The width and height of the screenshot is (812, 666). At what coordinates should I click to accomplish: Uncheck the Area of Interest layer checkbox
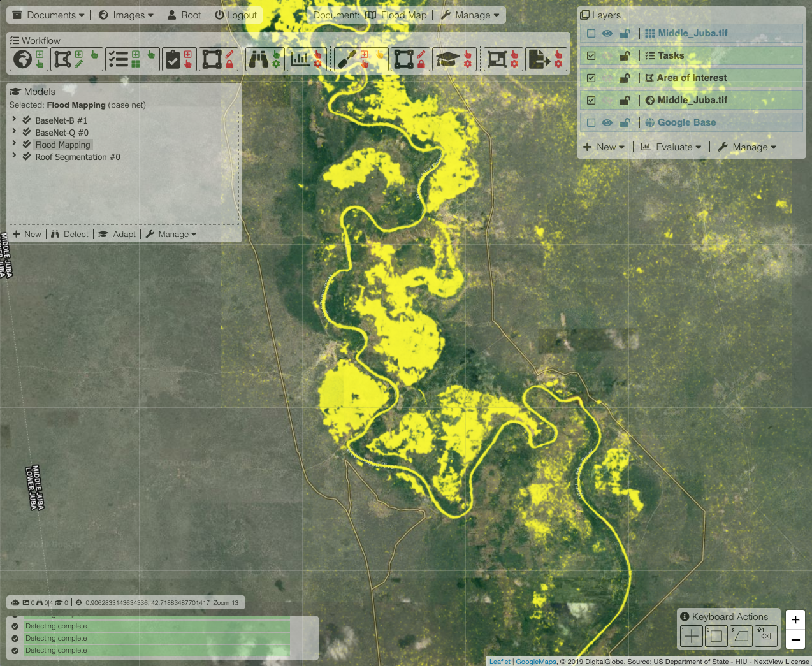click(591, 78)
